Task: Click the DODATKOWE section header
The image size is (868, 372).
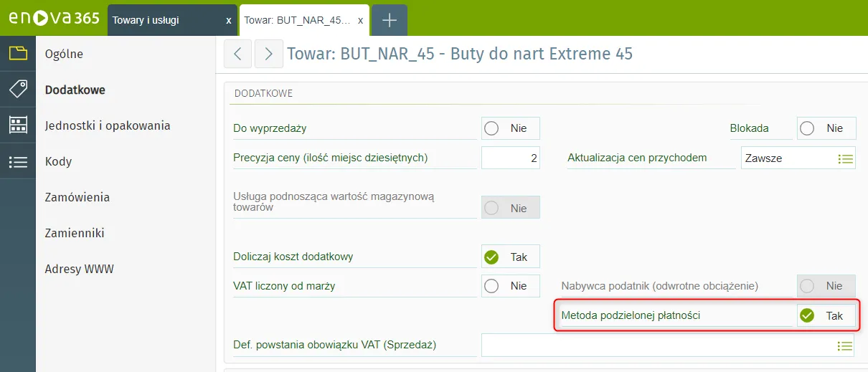Action: (x=264, y=93)
